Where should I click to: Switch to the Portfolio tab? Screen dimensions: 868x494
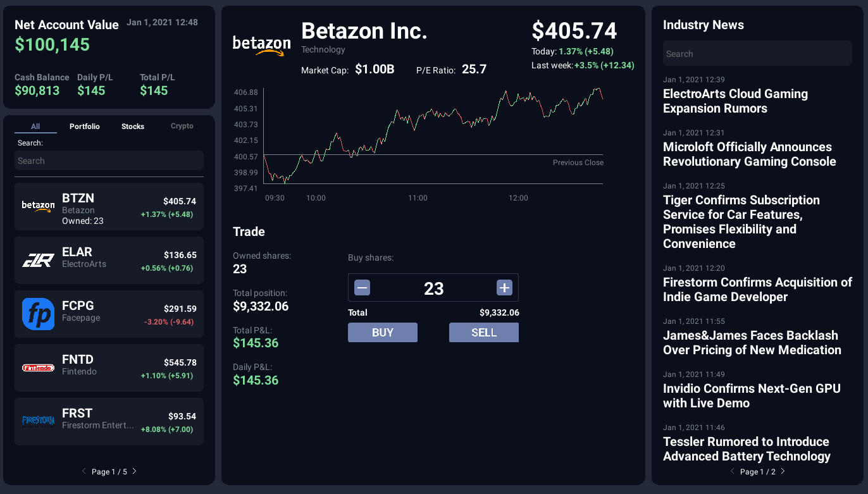(x=84, y=126)
